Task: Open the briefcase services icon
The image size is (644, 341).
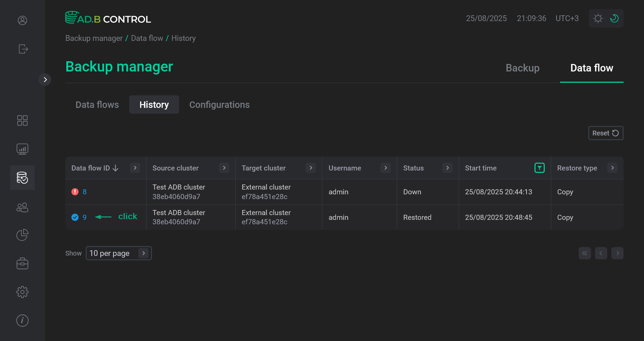Action: click(22, 263)
